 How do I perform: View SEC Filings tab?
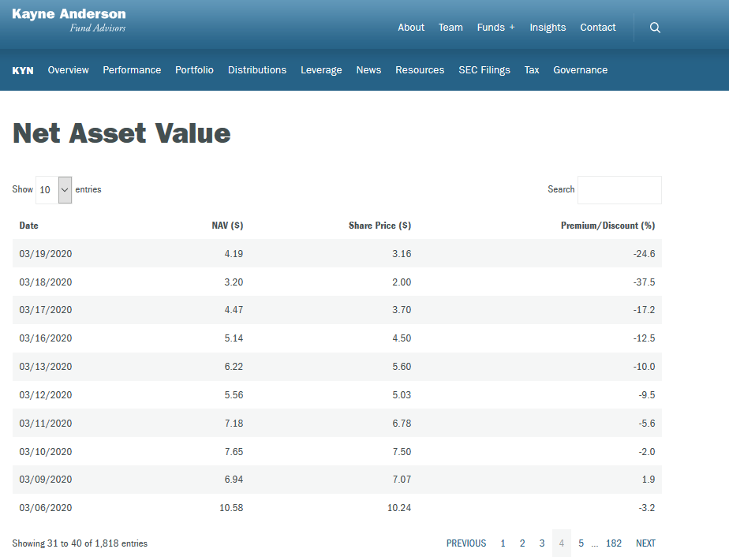[484, 70]
